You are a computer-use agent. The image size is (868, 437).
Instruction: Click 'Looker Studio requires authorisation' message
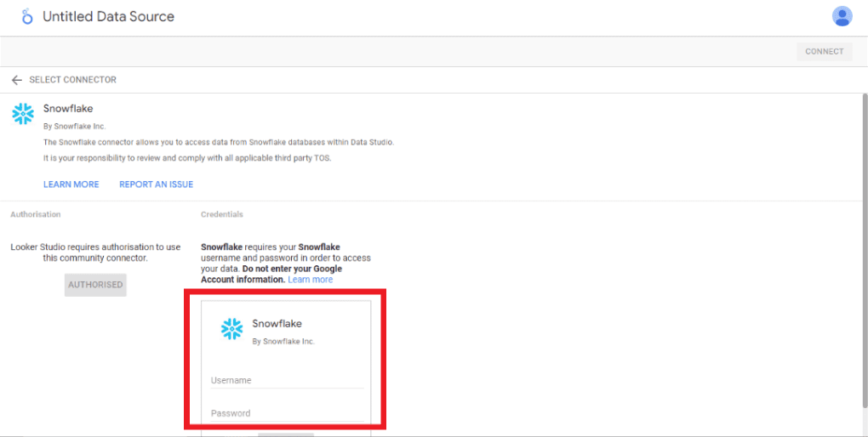(x=95, y=253)
